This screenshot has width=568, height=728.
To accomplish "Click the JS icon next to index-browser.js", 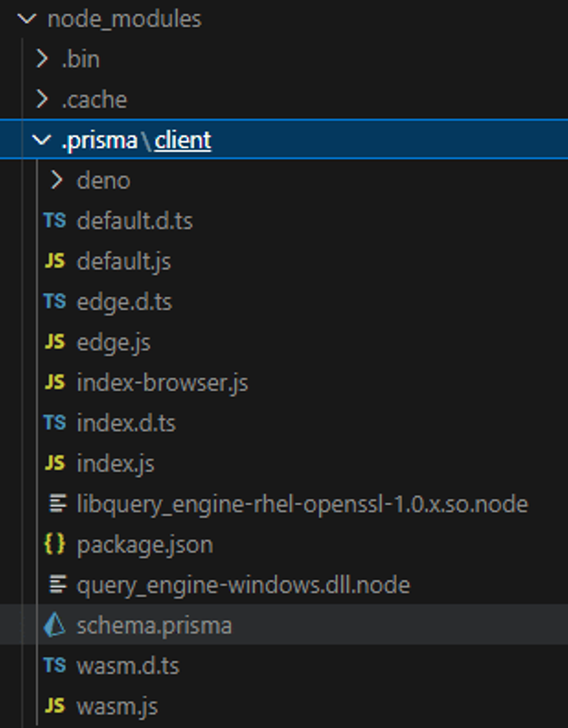I will click(x=54, y=382).
